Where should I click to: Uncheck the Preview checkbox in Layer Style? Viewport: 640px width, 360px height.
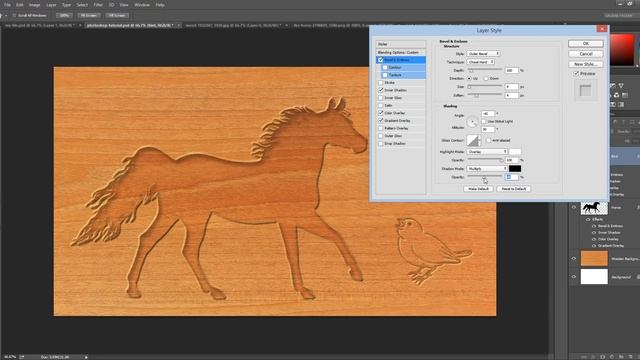click(576, 73)
